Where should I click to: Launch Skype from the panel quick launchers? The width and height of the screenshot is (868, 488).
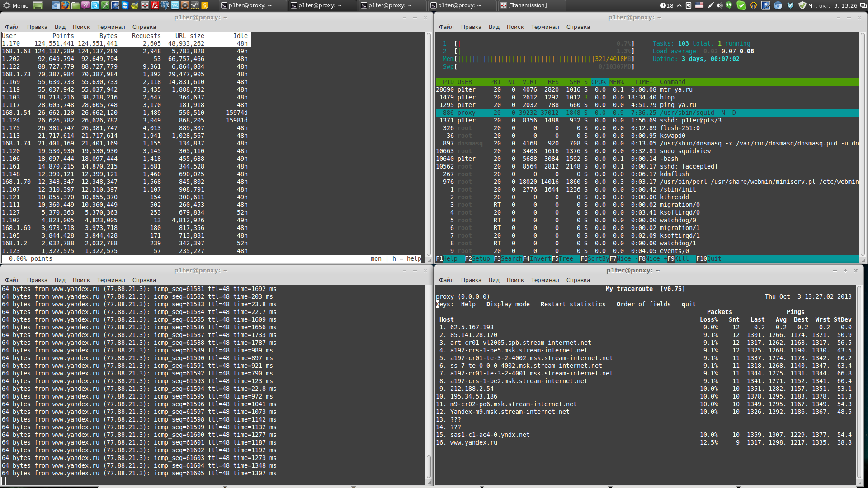click(x=95, y=5)
